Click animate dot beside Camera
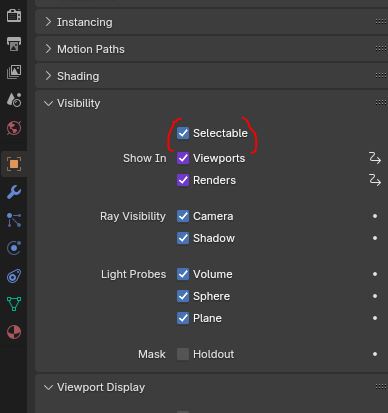Screen dimensions: 388x413 tap(375, 216)
